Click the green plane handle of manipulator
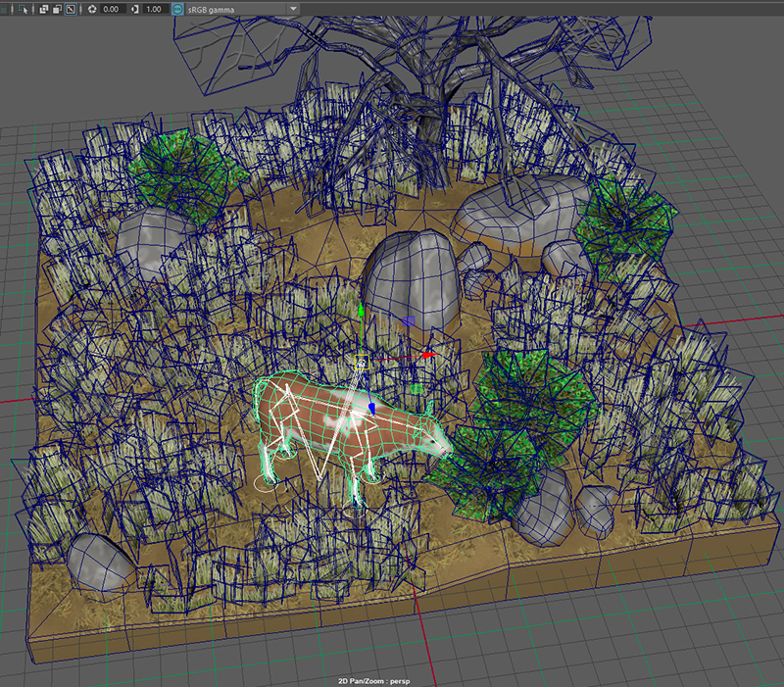The height and width of the screenshot is (687, 784). coord(416,388)
